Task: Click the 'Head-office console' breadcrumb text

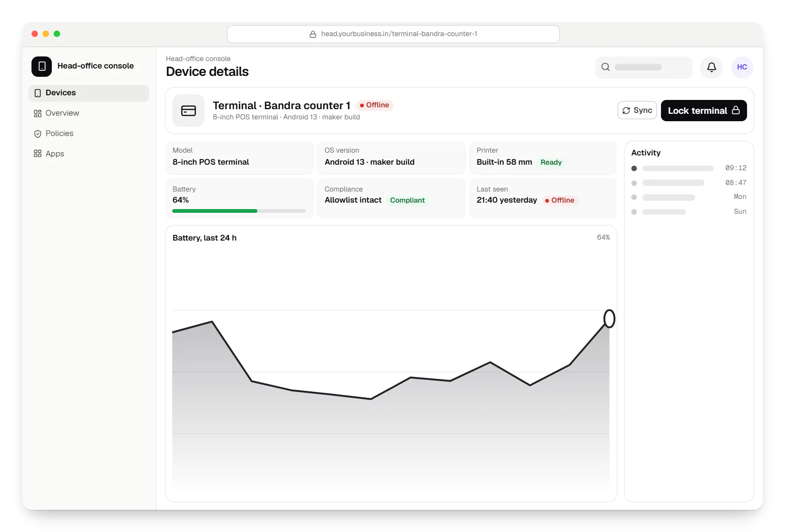Action: [198, 59]
